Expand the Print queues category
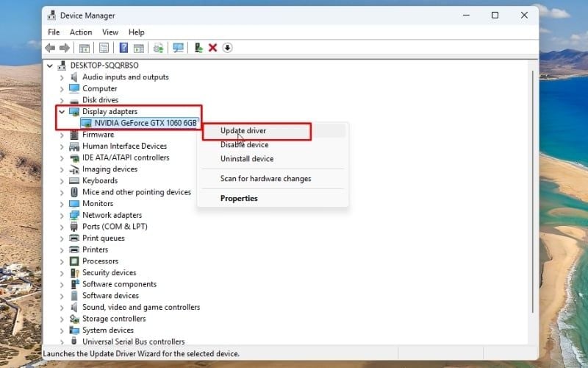Screen dimensions: 588x368 click(x=62, y=238)
